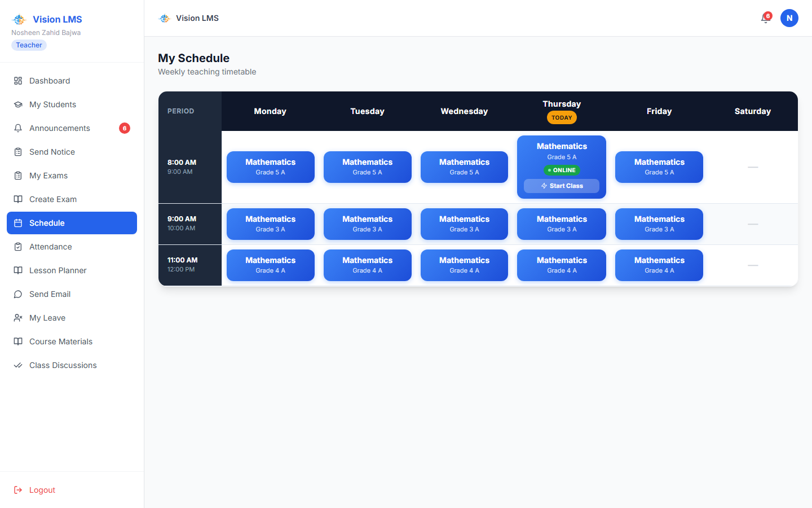Click the Friday column header
Image resolution: width=812 pixels, height=508 pixels.
click(659, 111)
